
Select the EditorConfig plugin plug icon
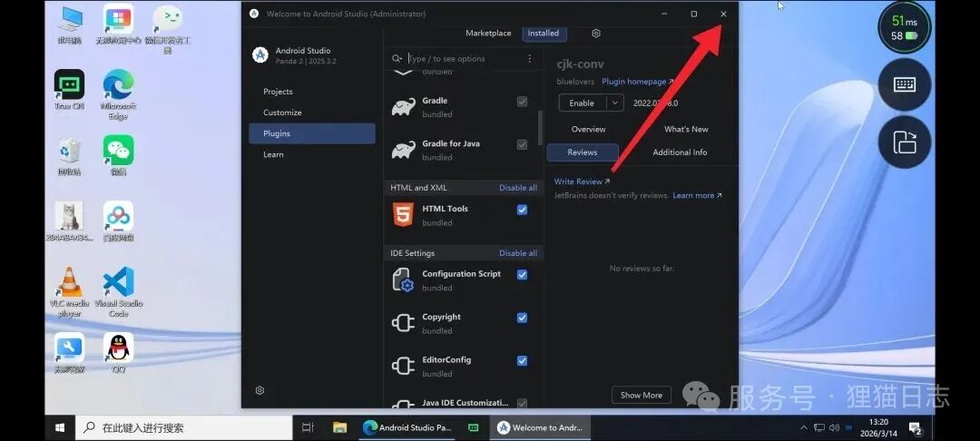pyautogui.click(x=403, y=366)
